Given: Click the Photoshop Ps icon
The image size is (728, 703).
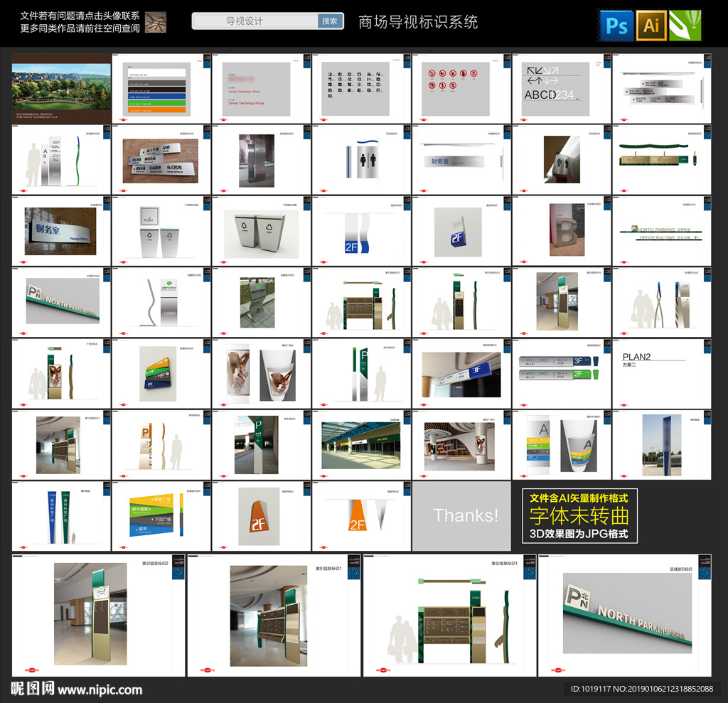Looking at the screenshot, I should pyautogui.click(x=616, y=26).
